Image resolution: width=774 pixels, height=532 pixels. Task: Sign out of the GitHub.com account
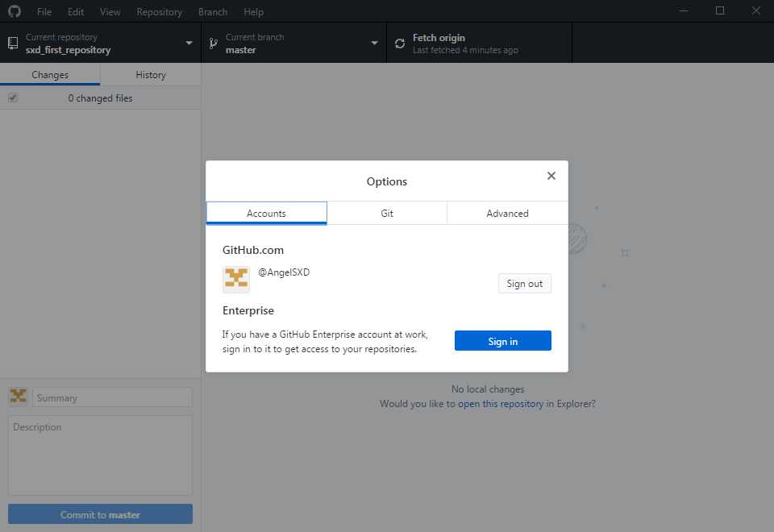[525, 283]
